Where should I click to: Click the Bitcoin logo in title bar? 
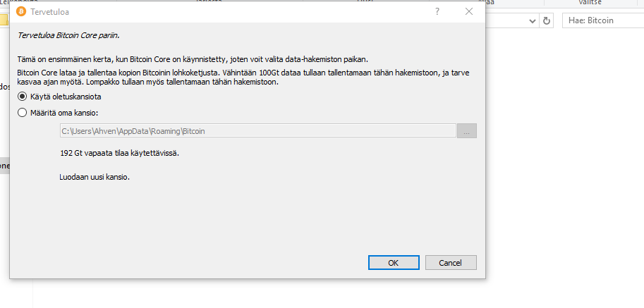tap(21, 11)
